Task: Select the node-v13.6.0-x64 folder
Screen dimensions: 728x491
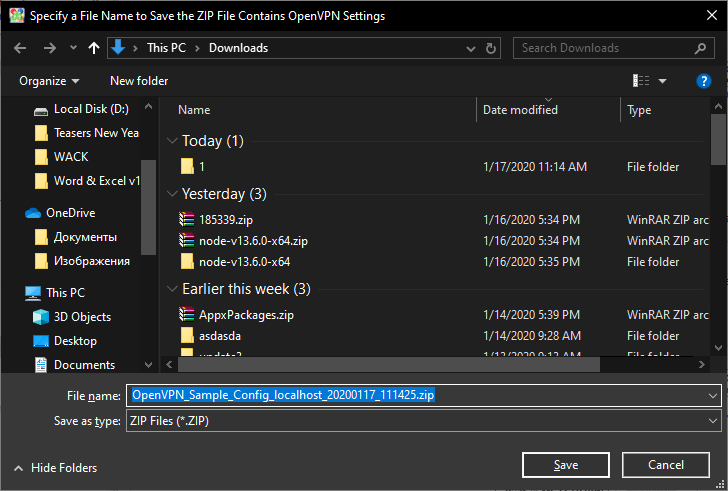Action: 244,262
